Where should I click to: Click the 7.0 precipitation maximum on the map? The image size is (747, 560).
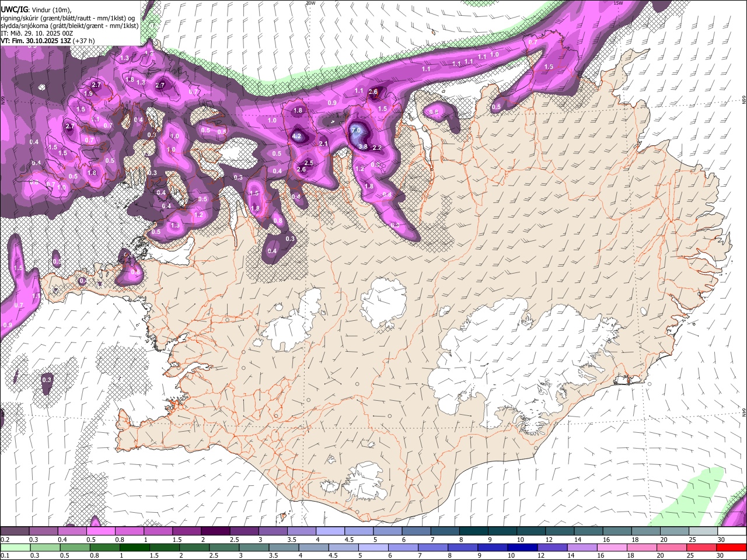click(x=355, y=131)
